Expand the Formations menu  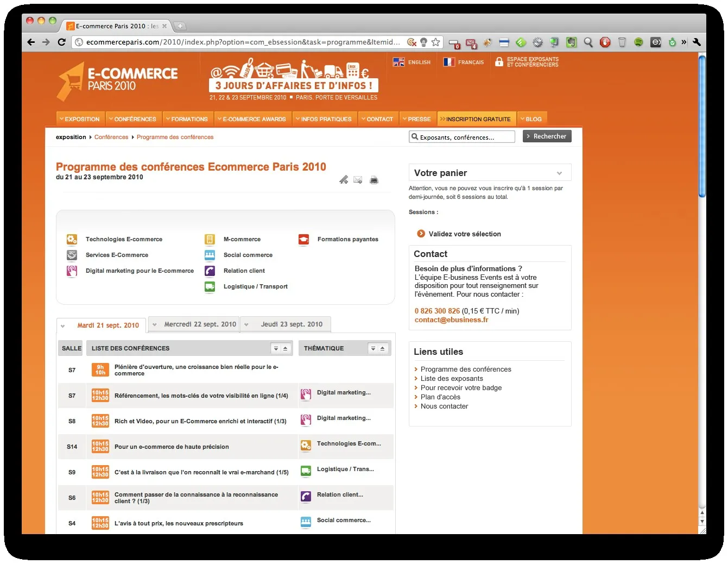187,119
